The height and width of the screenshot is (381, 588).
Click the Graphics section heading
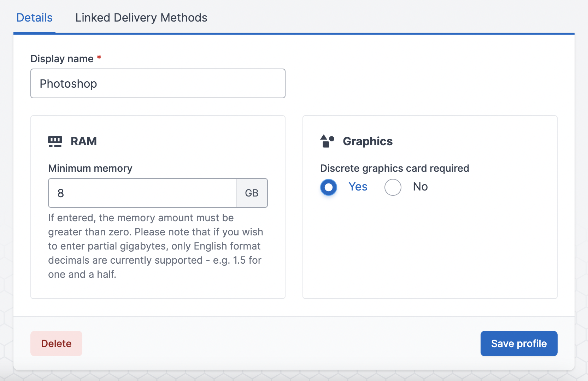click(x=367, y=141)
